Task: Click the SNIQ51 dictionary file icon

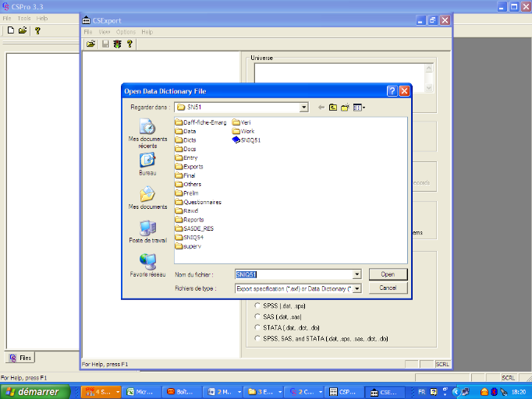Action: pos(236,140)
